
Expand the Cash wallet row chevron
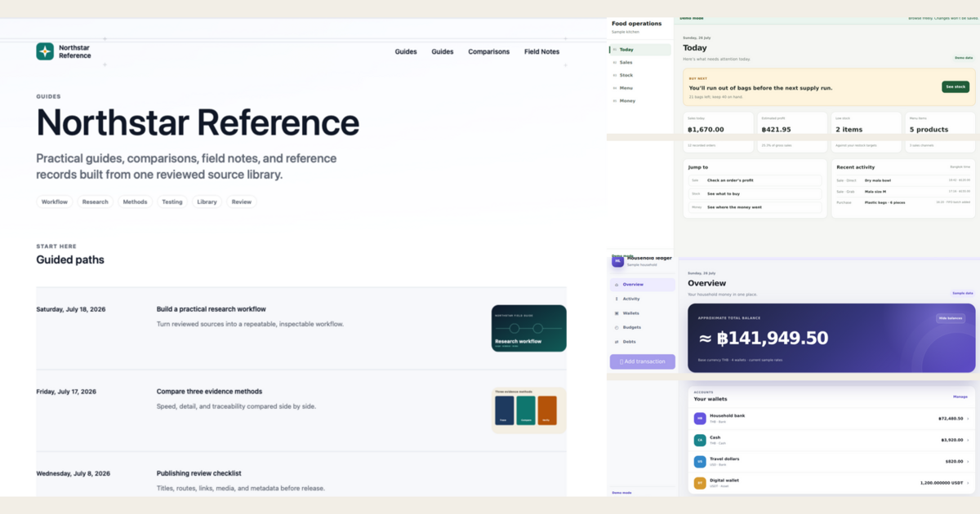[968, 440]
